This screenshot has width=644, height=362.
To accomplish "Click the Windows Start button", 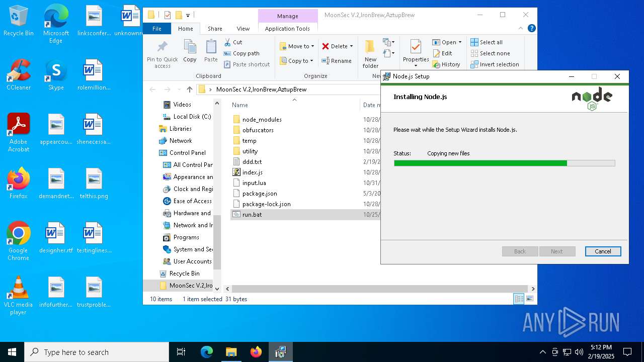I will coord(12,352).
